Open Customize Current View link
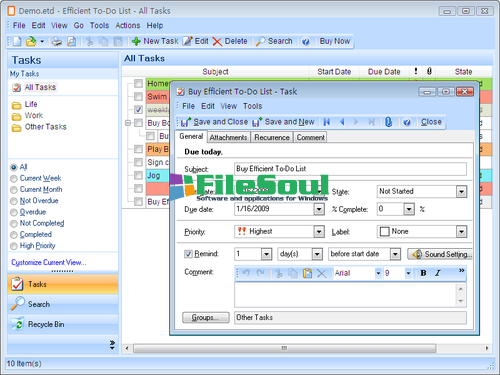 [49, 263]
